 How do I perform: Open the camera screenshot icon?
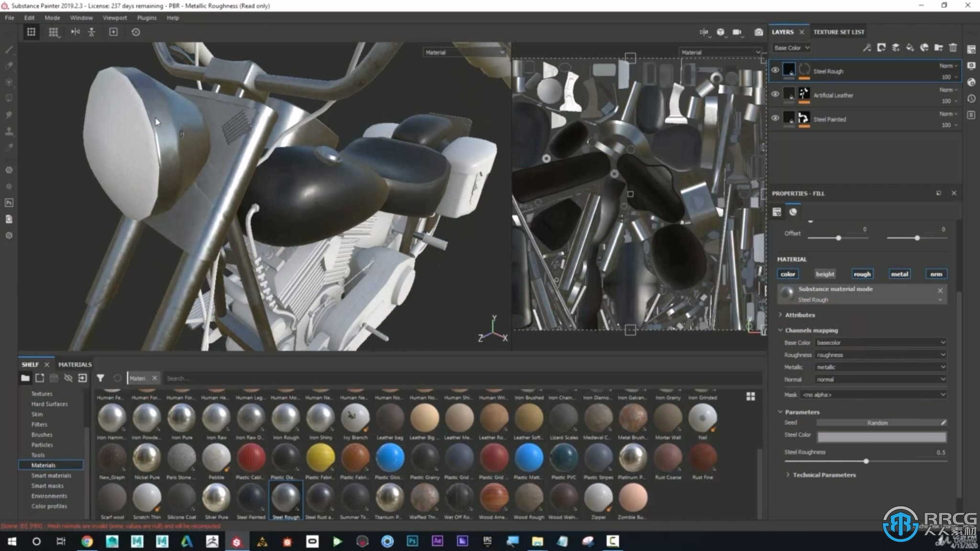tap(758, 32)
